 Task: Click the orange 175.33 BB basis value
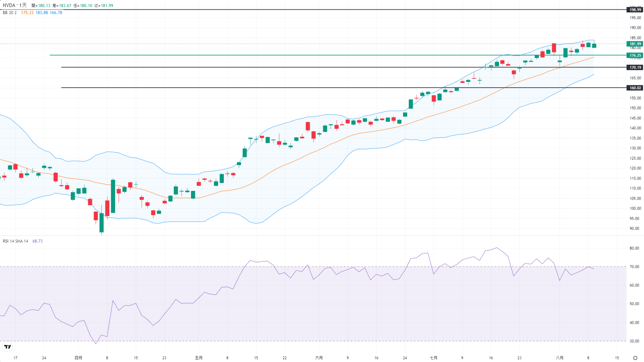tap(27, 13)
